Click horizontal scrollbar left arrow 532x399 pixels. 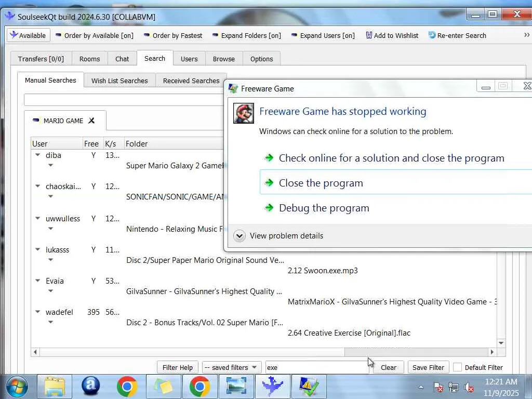point(35,352)
